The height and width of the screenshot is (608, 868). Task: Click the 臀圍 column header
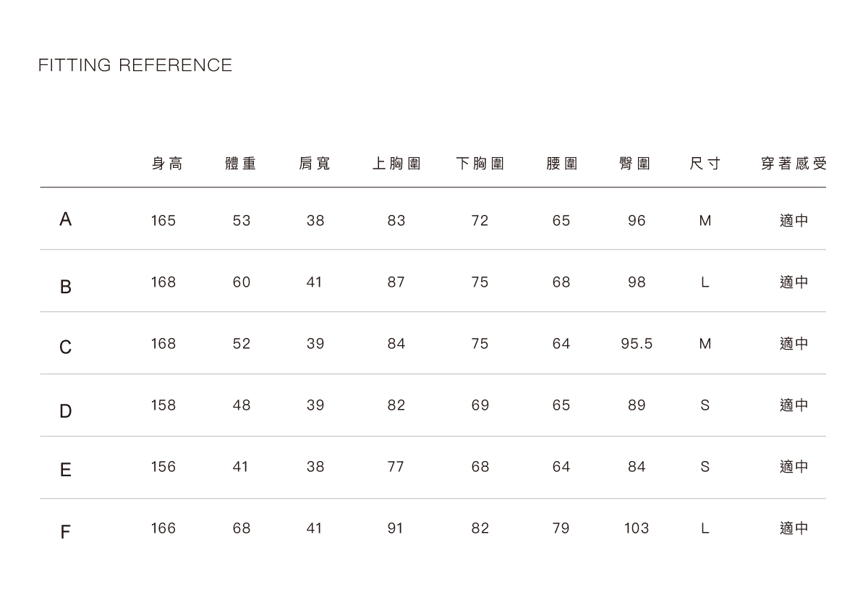[635, 164]
